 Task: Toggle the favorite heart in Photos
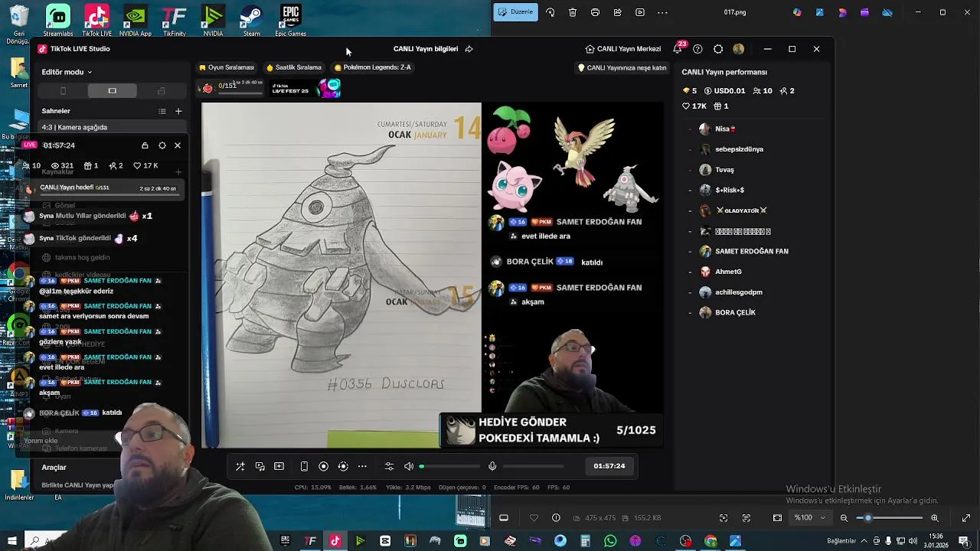coord(534,518)
